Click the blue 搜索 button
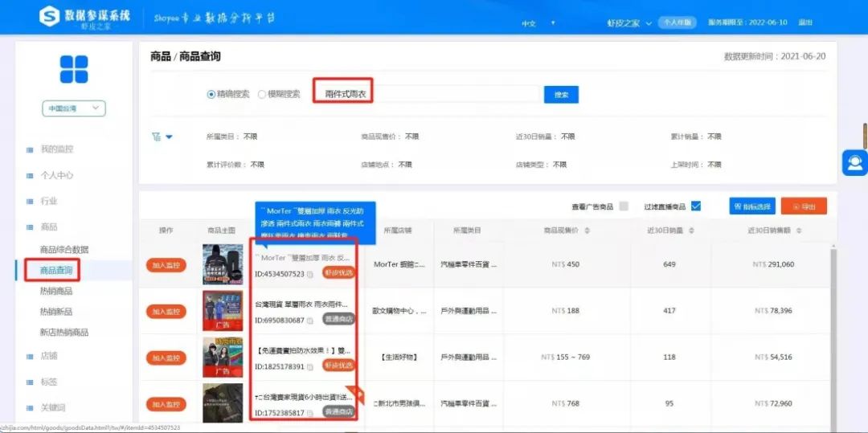The height and width of the screenshot is (433, 868). (561, 95)
